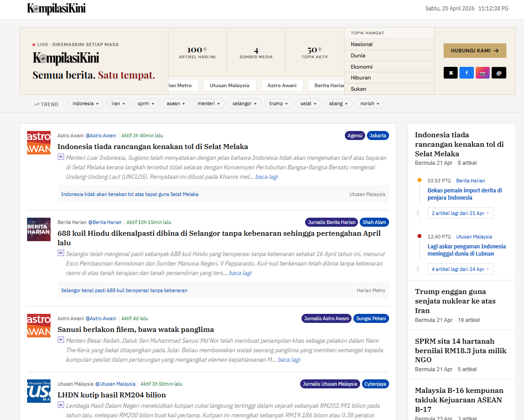
Task: Click the Jurnalis Astro Awani tag
Action: (x=326, y=318)
